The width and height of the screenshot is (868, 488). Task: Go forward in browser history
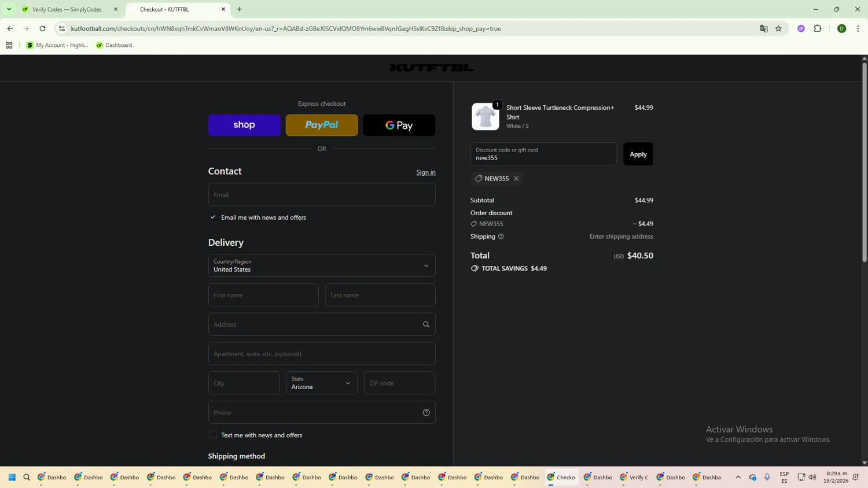coord(26,28)
